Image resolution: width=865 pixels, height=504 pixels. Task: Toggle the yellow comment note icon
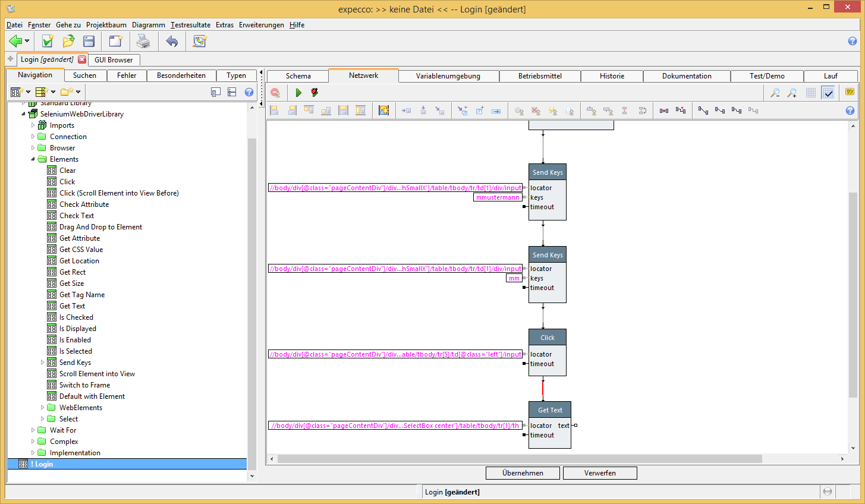850,92
